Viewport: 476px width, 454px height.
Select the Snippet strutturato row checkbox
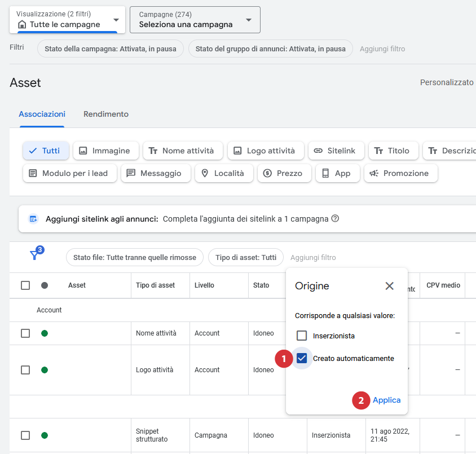tap(25, 435)
